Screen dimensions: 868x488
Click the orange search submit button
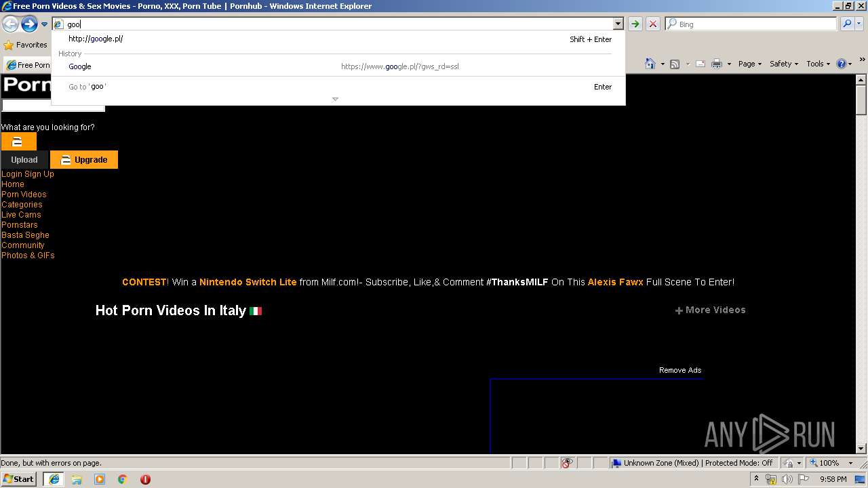coord(18,142)
